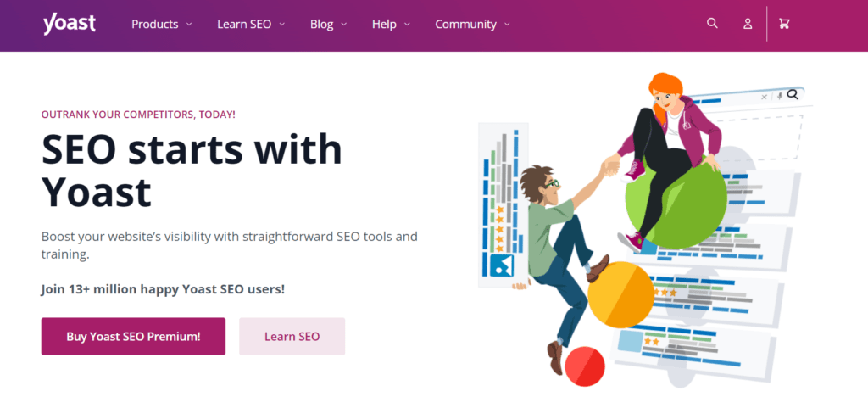The width and height of the screenshot is (868, 408).
Task: Expand the chevron next to Community
Action: point(507,25)
